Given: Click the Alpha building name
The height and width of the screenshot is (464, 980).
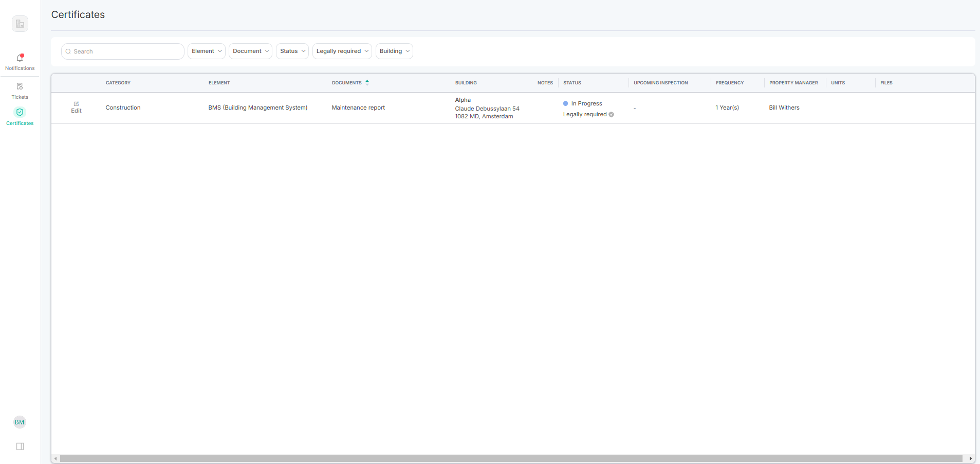Looking at the screenshot, I should pos(463,100).
